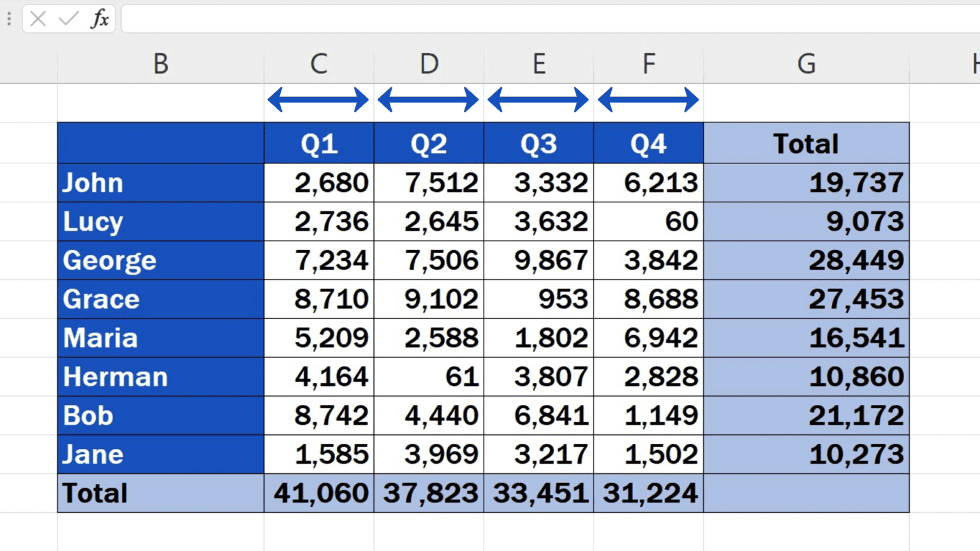
Task: Click the blue arrow above column E
Action: 538,99
